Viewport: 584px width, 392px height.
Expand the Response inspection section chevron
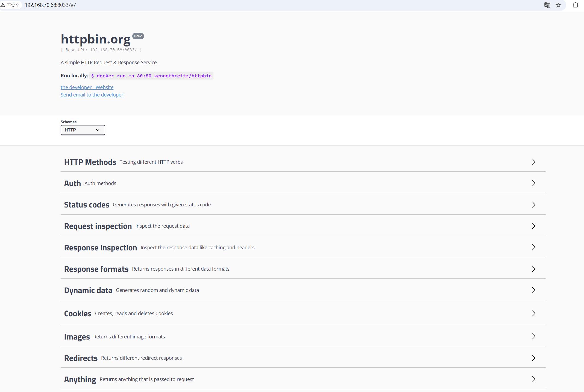[x=533, y=247]
